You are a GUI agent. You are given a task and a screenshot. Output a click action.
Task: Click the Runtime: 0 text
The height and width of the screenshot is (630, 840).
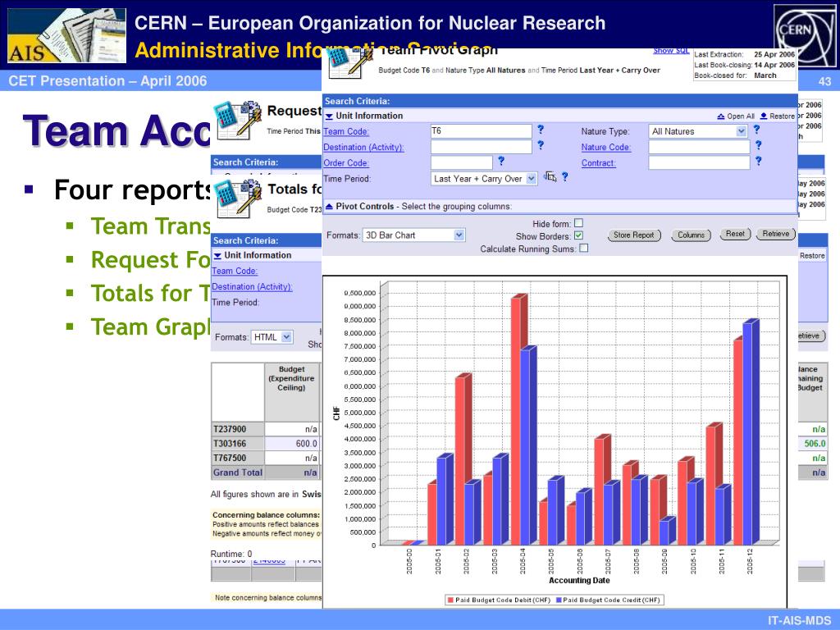click(x=231, y=554)
